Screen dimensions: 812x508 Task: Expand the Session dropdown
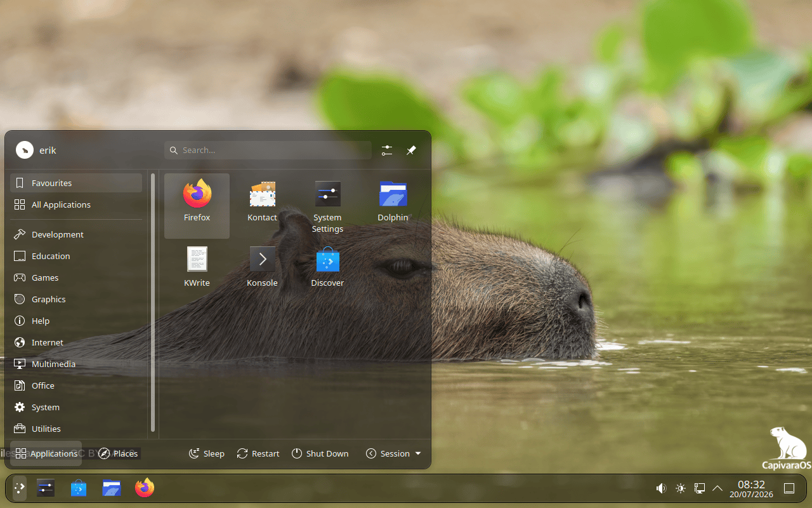[x=393, y=453]
